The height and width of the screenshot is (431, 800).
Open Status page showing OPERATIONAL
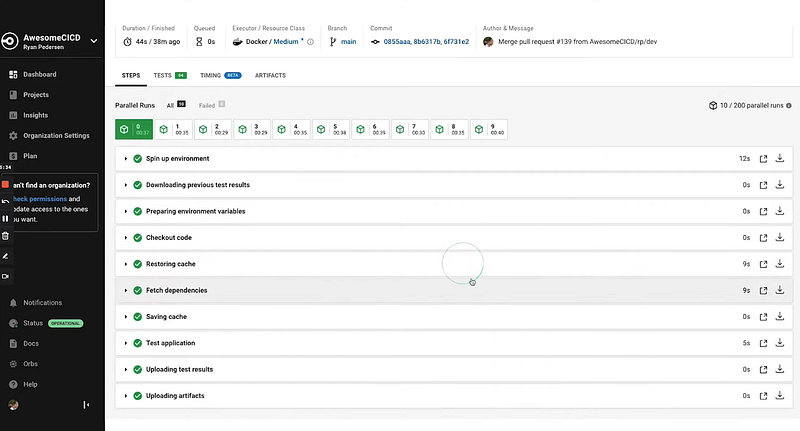tap(46, 323)
